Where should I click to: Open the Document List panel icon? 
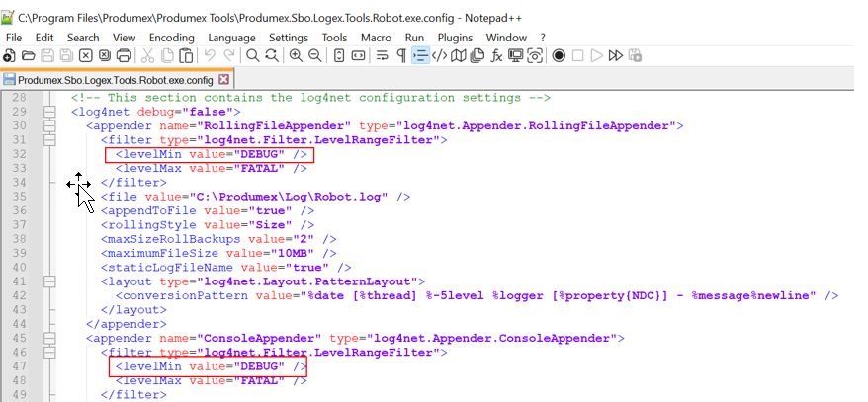(477, 56)
